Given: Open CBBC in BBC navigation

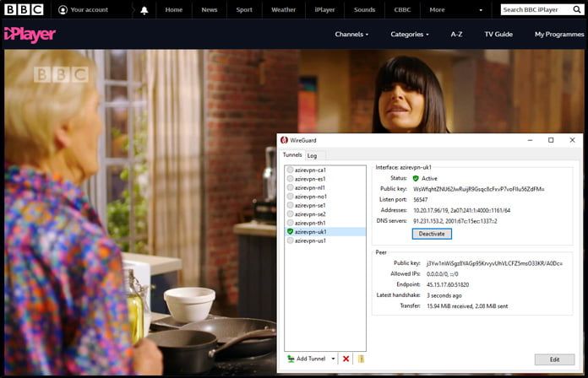Looking at the screenshot, I should pos(402,10).
